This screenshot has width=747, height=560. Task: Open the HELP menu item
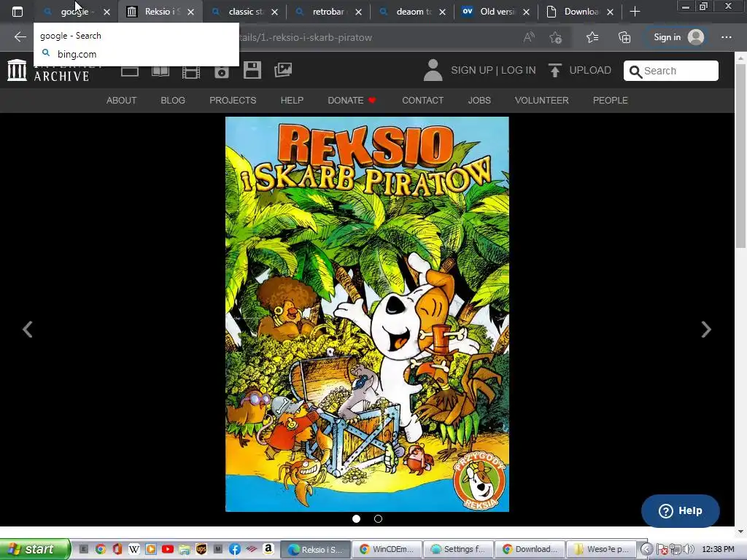coord(292,101)
